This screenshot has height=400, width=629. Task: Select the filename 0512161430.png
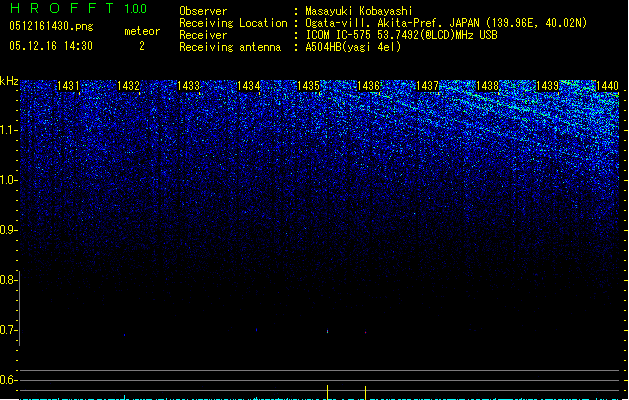pos(51,26)
